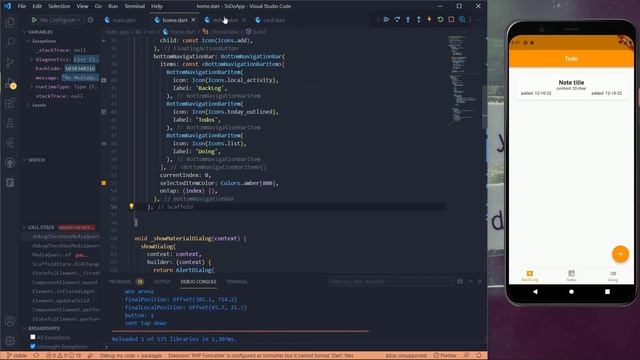Image resolution: width=640 pixels, height=360 pixels.
Task: Start debugging with green play icon
Action: (x=34, y=20)
